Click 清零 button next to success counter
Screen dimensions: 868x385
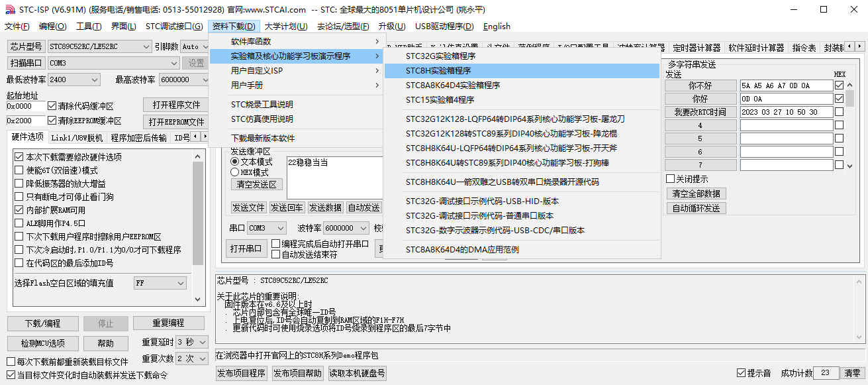(852, 373)
